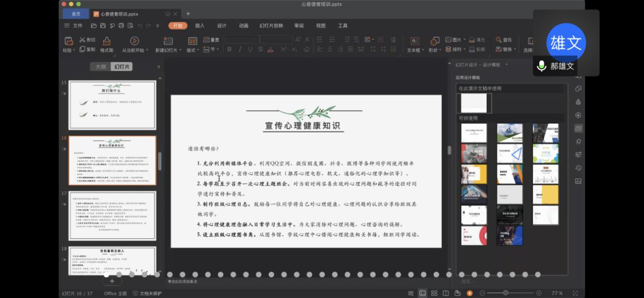Click the Find (查找) magnifier icon
The image size is (644, 298).
(x=499, y=40)
